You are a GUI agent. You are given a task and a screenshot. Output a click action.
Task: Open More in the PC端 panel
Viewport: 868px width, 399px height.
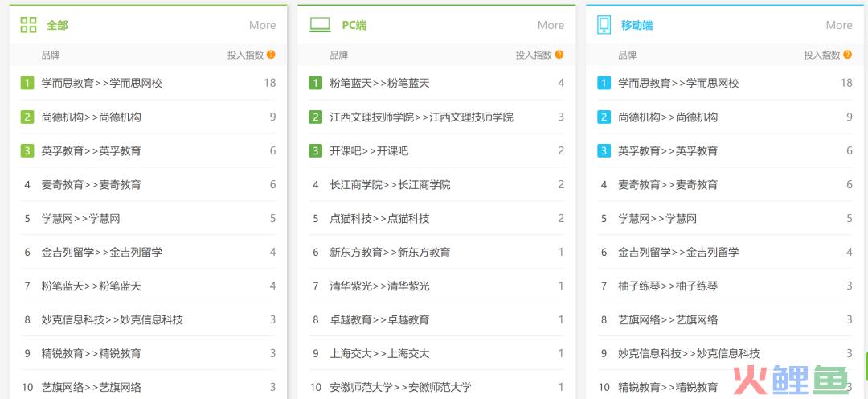point(551,25)
